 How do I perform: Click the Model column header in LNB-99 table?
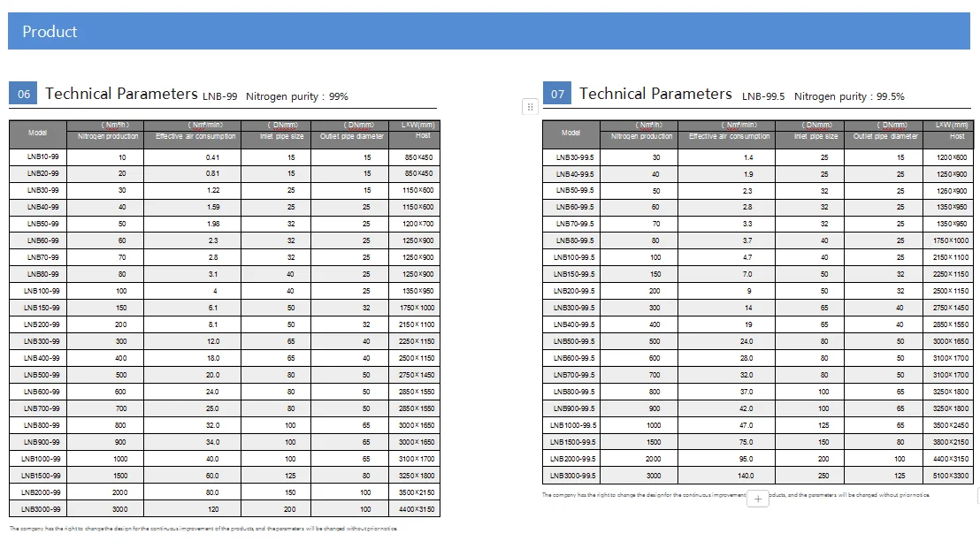37,133
